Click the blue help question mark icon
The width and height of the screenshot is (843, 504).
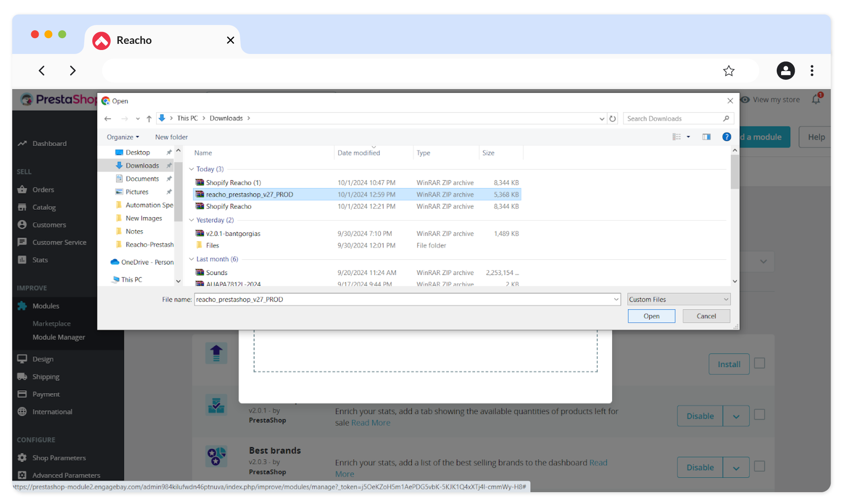[727, 137]
